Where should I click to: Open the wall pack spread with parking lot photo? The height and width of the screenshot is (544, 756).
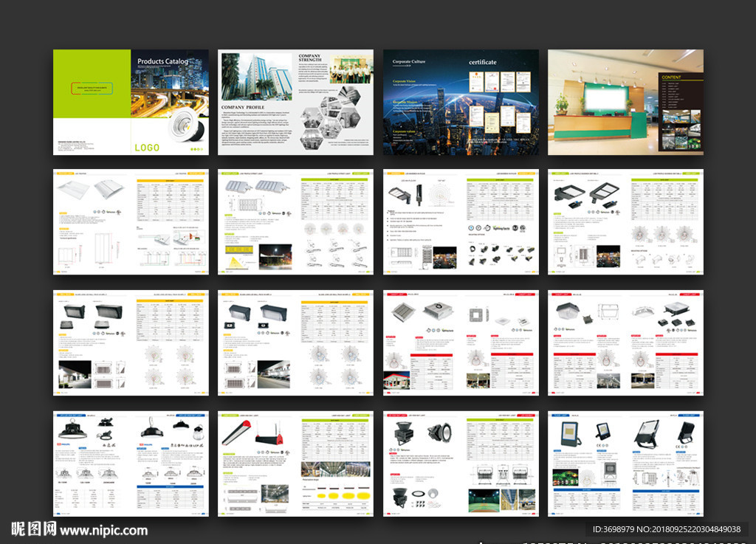295,343
